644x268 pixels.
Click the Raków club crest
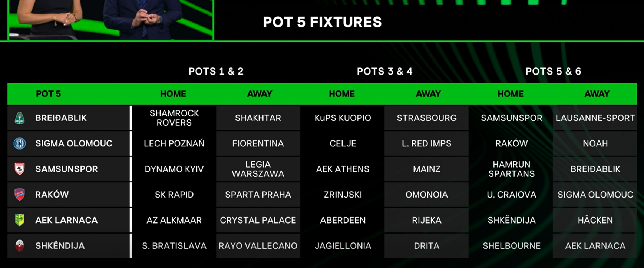coord(20,195)
